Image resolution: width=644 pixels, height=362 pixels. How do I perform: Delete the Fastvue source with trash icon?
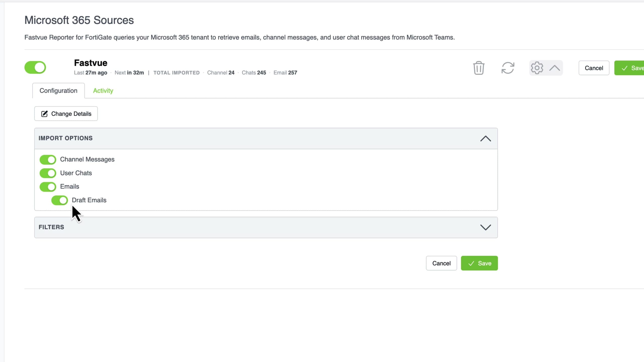(x=478, y=68)
